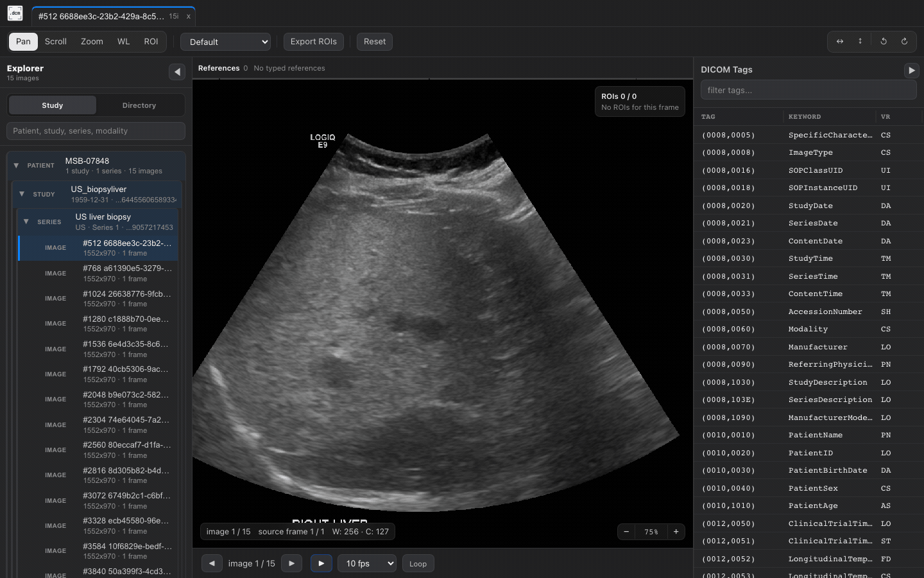The image size is (924, 578).
Task: Go to previous image arrow button
Action: pos(212,563)
